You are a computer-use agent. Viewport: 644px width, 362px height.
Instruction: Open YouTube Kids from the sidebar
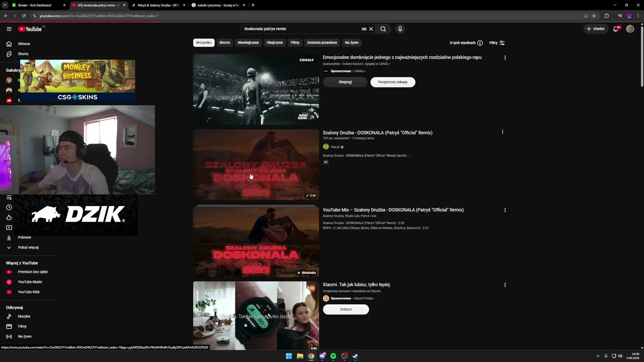point(29,292)
